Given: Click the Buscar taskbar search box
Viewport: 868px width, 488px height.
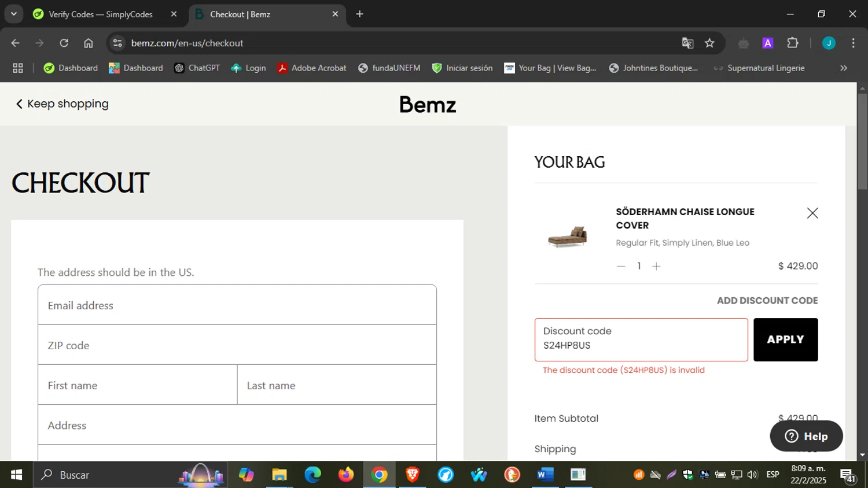Looking at the screenshot, I should (x=131, y=475).
